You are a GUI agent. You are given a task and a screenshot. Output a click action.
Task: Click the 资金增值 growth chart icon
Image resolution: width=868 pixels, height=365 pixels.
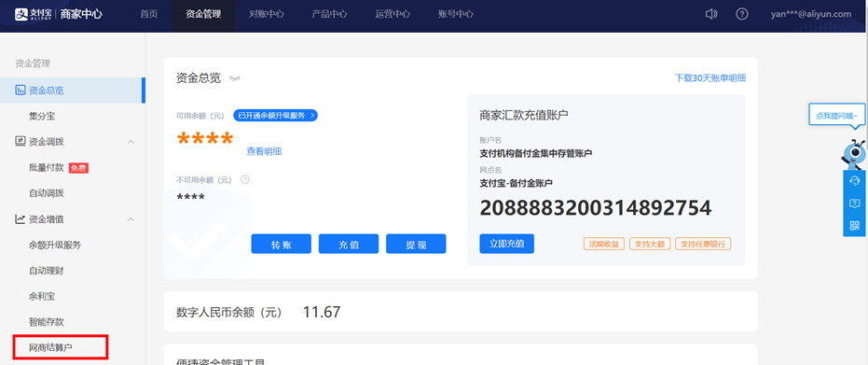click(x=20, y=218)
